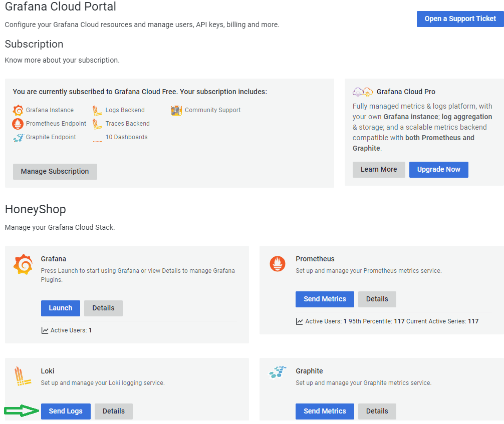Click the Graphite dots icon in stack card
Viewport: 504px width, 424px height.
tap(278, 372)
